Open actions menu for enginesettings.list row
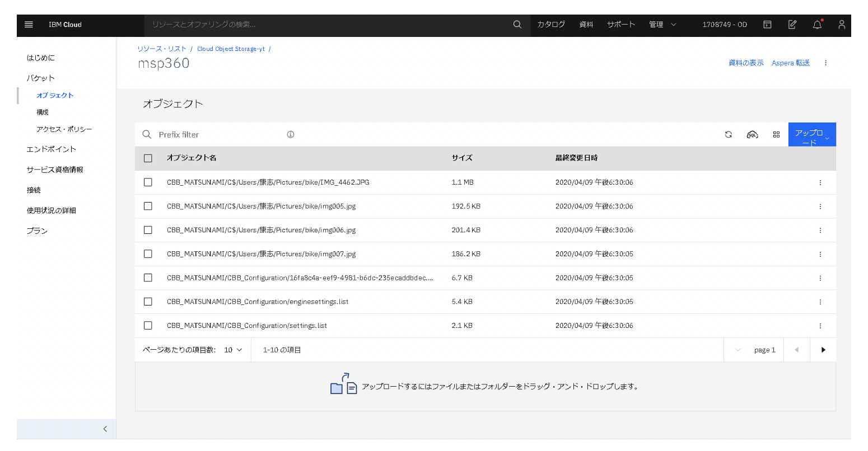The image size is (868, 451). click(x=820, y=302)
